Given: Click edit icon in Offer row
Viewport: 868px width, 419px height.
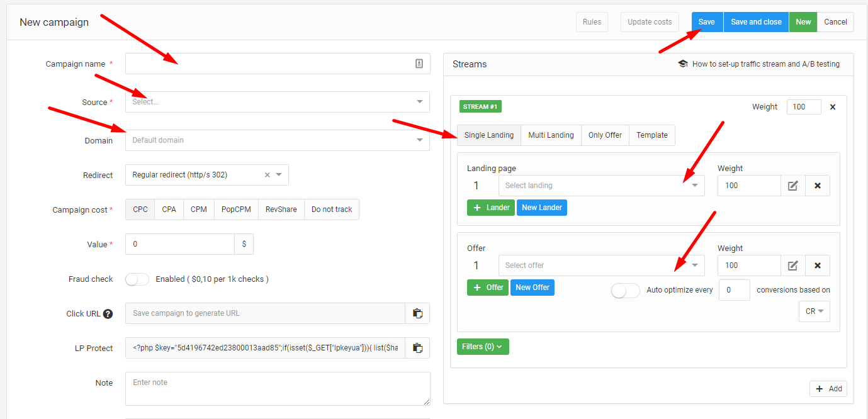Looking at the screenshot, I should 793,265.
